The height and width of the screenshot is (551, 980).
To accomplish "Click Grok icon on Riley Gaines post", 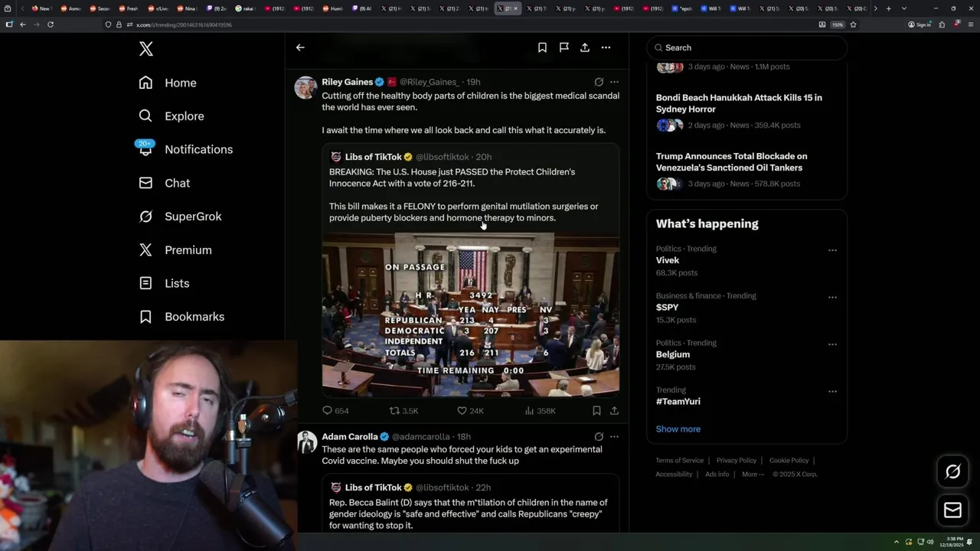I will (x=599, y=82).
